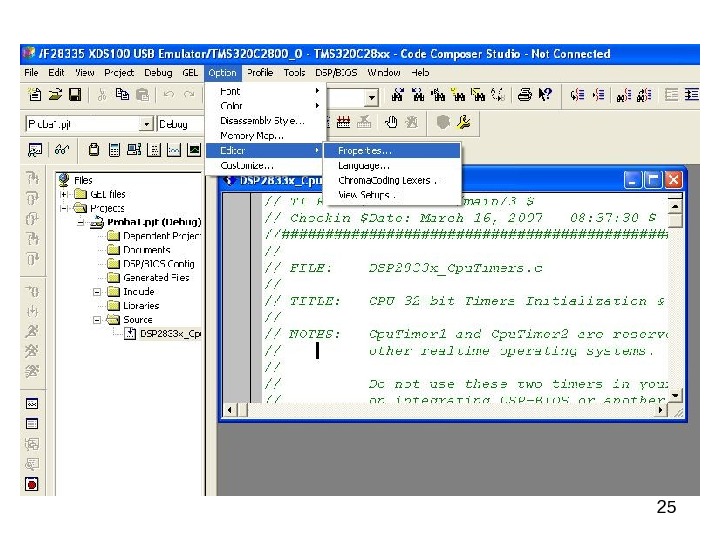Click the editor horizontal scrollbar left arrow

click(230, 410)
